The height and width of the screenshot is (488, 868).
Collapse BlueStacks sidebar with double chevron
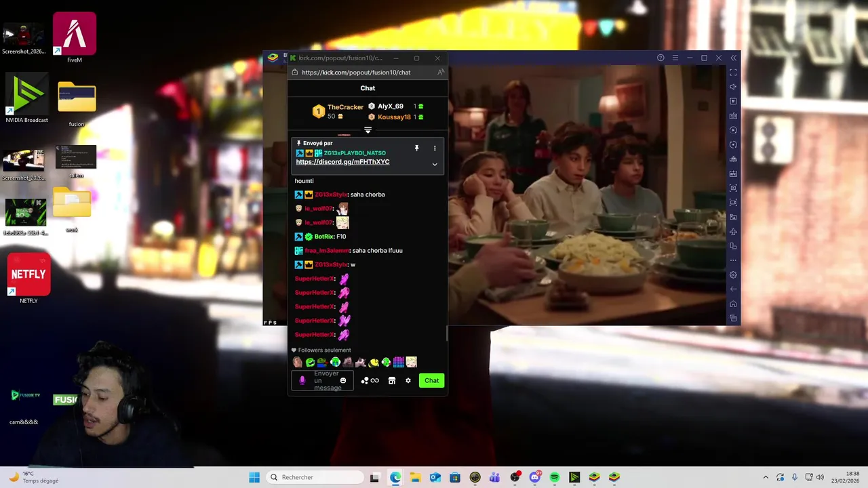click(x=733, y=58)
